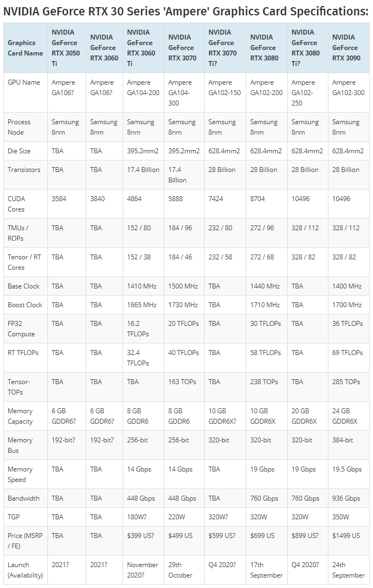
Task: Select the CUDA Cores row label
Action: [x=17, y=204]
